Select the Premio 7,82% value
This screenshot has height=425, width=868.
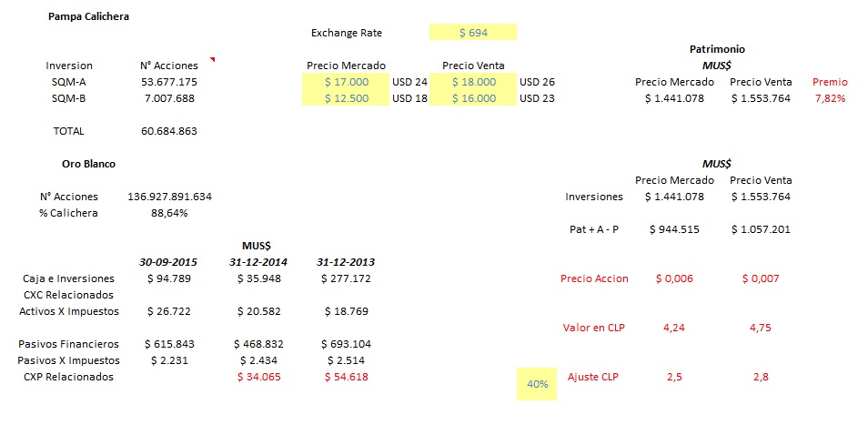(830, 98)
